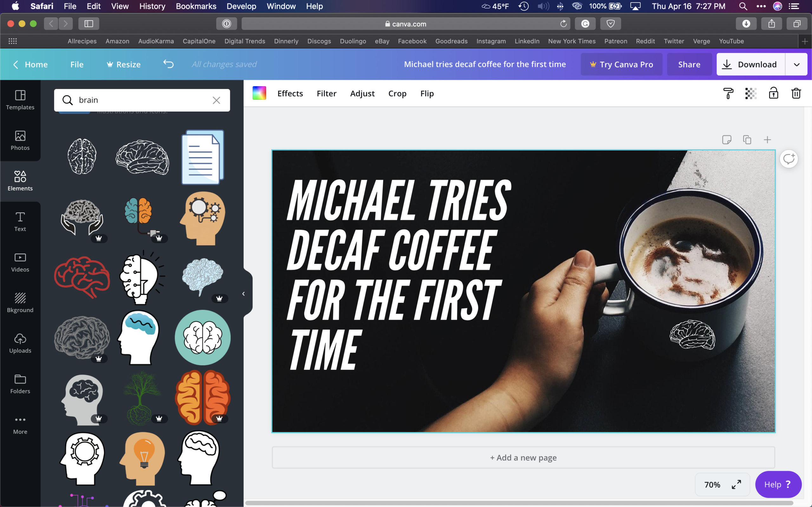Open the color palette selector
Screen dimensions: 812x507
click(x=259, y=93)
